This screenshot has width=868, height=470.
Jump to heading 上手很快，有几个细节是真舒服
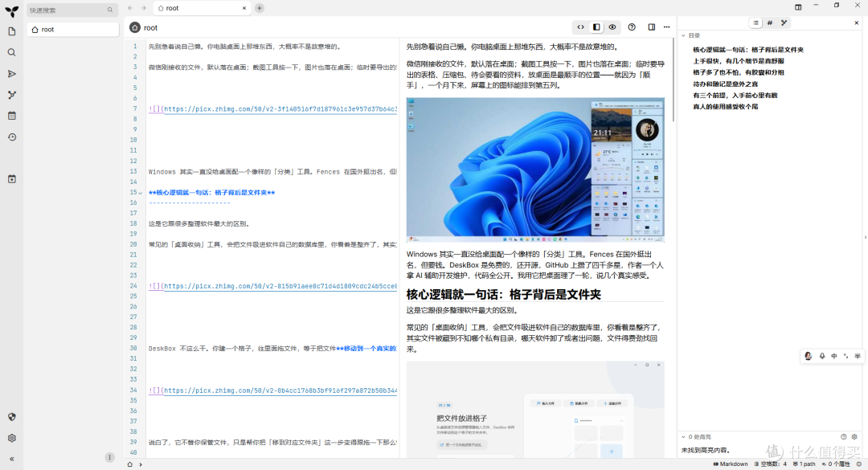(x=739, y=61)
